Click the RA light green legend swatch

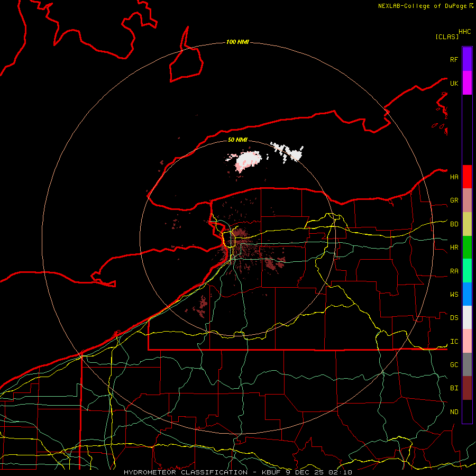tap(467, 271)
